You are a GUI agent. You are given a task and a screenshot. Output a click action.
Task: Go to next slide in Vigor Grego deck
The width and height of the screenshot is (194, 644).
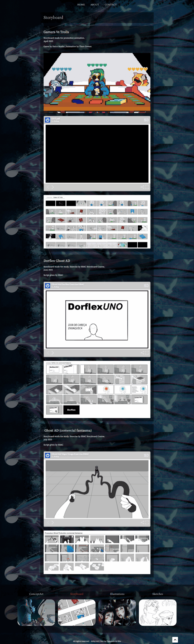pos(53,522)
